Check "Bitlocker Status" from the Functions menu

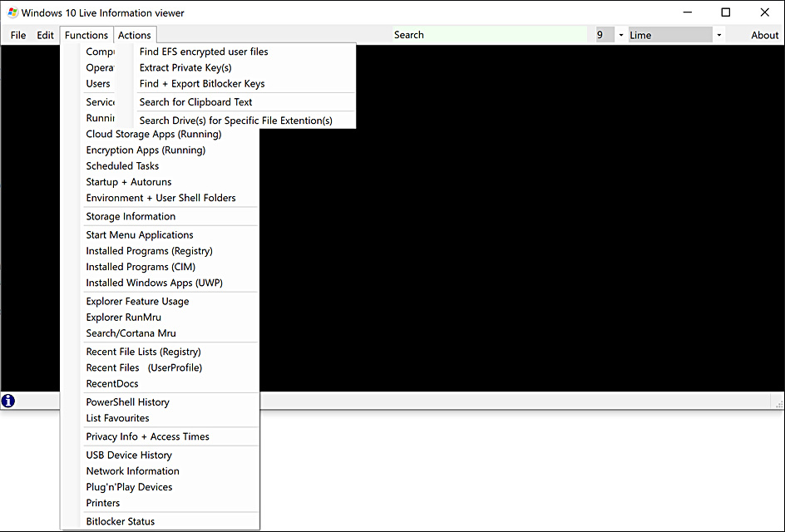coord(123,521)
